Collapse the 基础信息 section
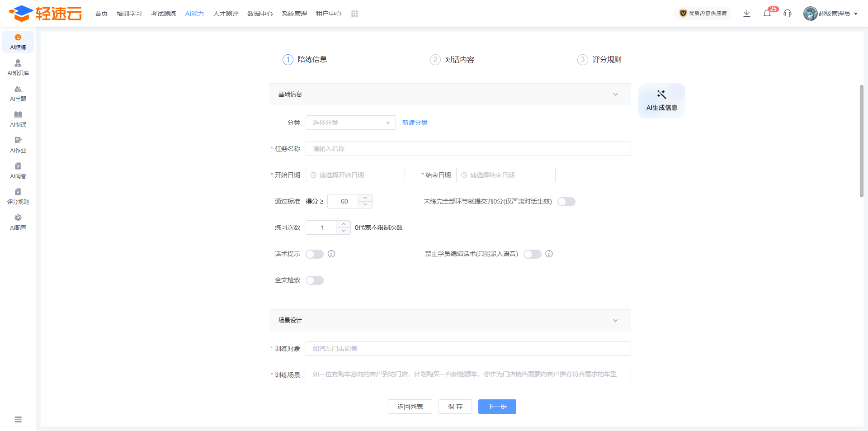 [615, 95]
